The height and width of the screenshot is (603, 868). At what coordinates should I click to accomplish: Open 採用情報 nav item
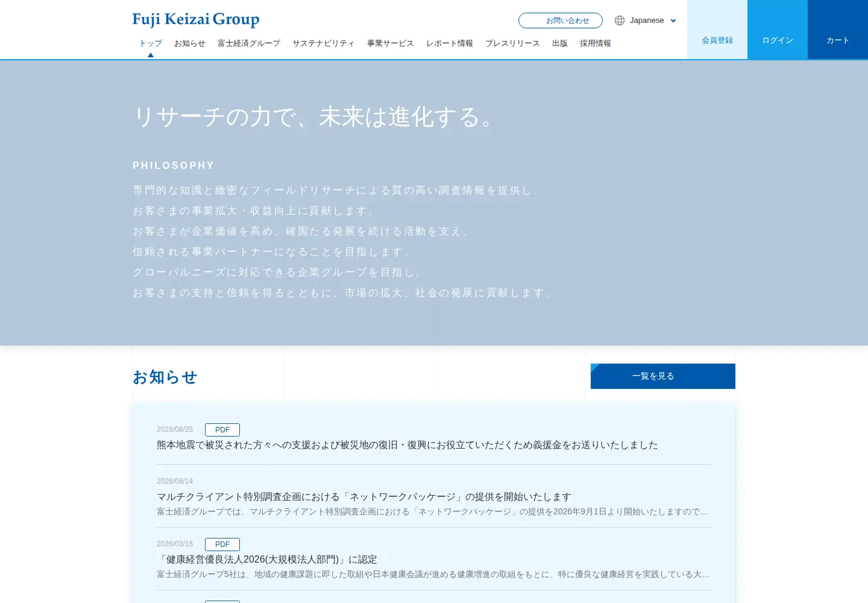click(x=596, y=43)
